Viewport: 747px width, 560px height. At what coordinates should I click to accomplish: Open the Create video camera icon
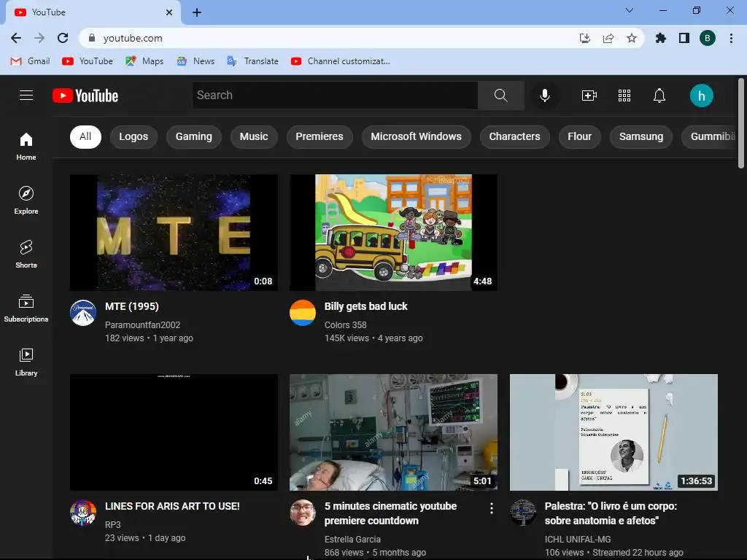589,96
